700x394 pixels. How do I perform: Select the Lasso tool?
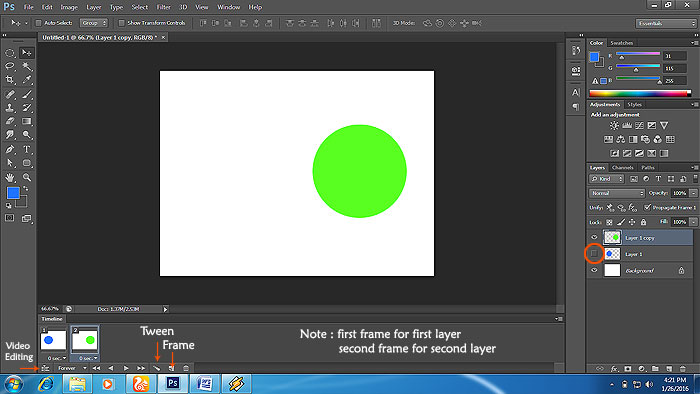click(10, 66)
